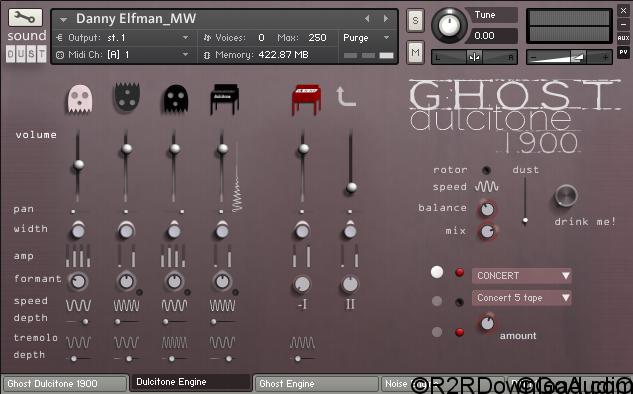Image resolution: width=633 pixels, height=394 pixels.
Task: Toggle the Mute M button
Action: pyautogui.click(x=415, y=52)
